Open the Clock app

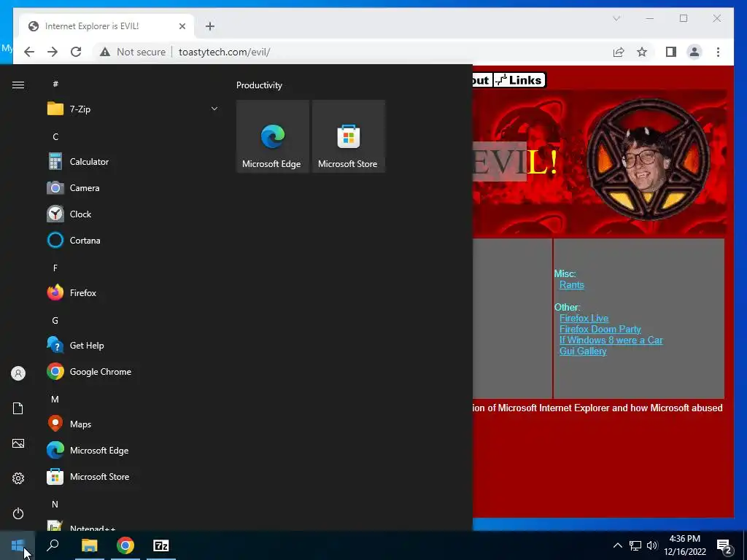133,214
